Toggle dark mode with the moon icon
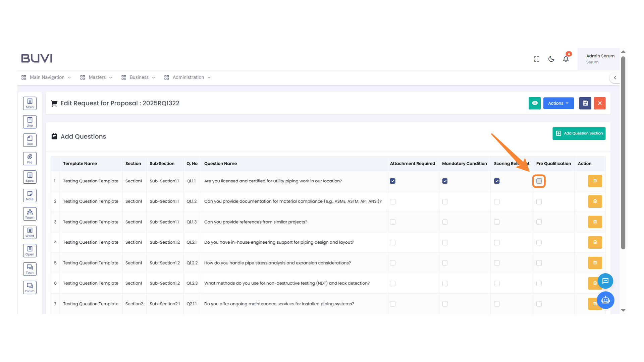 tap(551, 59)
